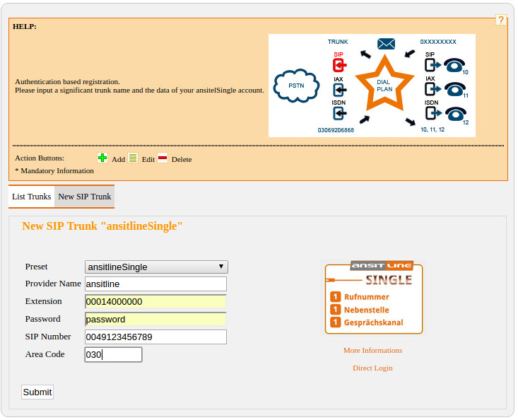Open the More Informations link
Screen dimensions: 518x420
click(372, 350)
